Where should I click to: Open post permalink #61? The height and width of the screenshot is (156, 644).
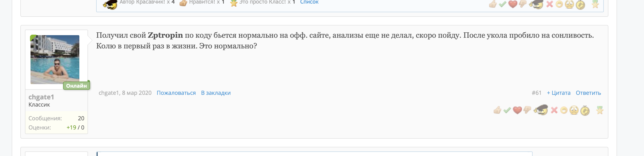(536, 93)
